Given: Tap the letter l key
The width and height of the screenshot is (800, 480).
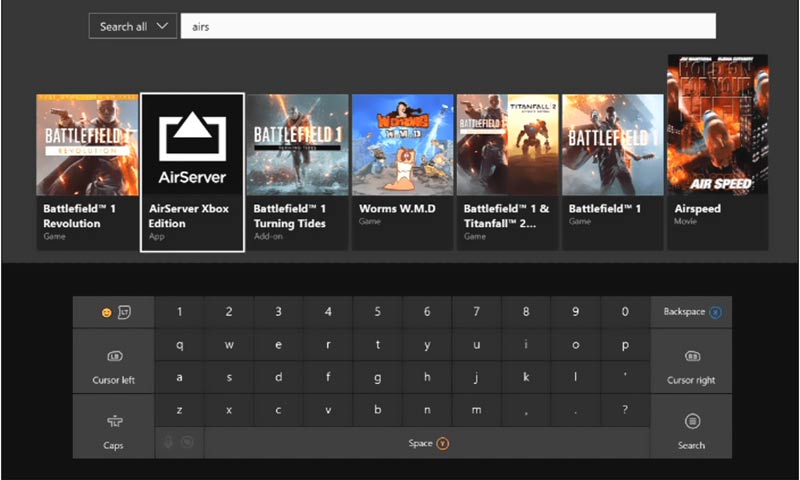Looking at the screenshot, I should coord(576,377).
